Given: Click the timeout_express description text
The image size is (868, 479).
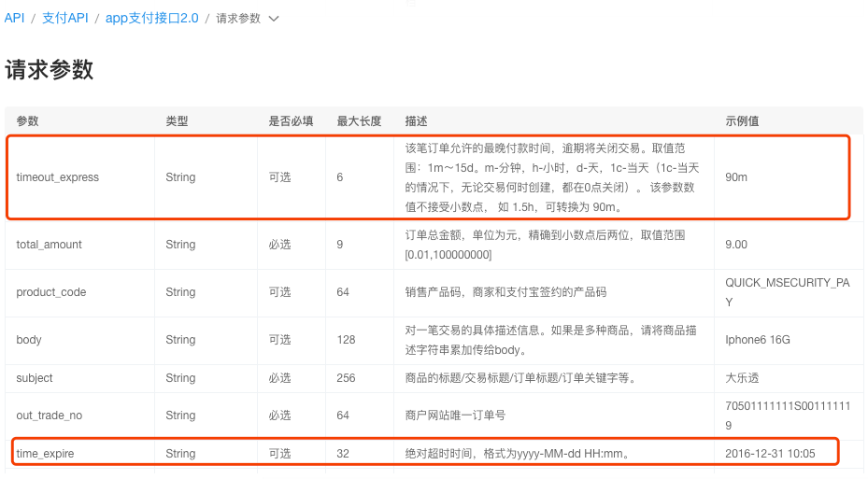Looking at the screenshot, I should click(x=552, y=177).
